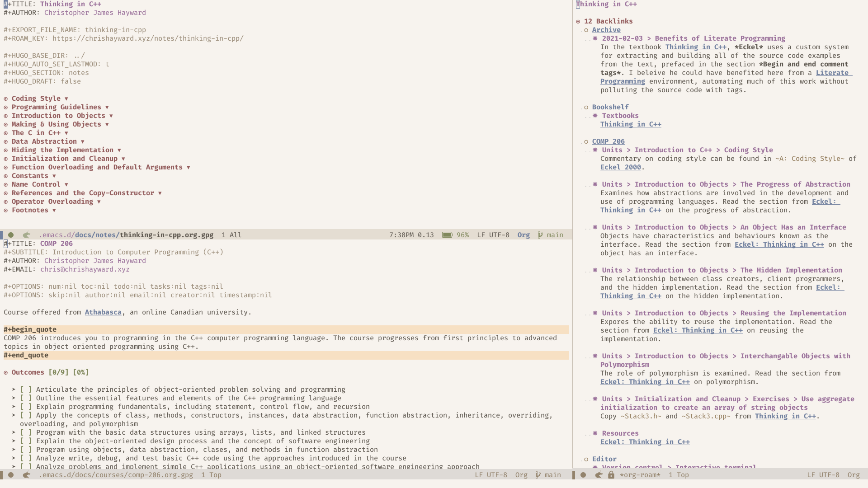Select the Org file mode menu item
Image resolution: width=868 pixels, height=488 pixels.
520,474
